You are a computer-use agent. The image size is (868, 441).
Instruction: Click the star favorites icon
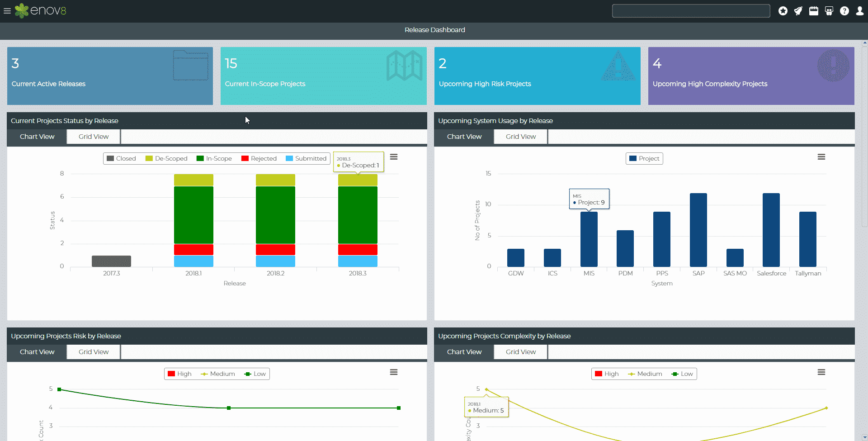pos(783,11)
